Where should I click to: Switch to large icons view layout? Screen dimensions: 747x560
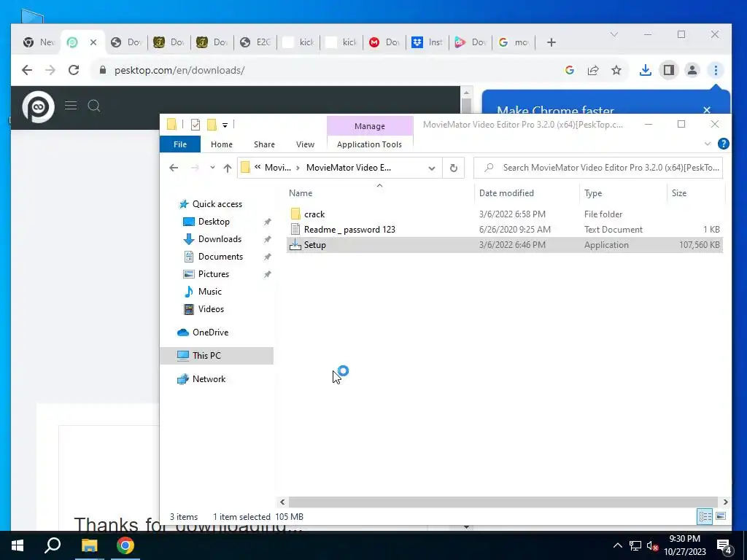tap(721, 516)
